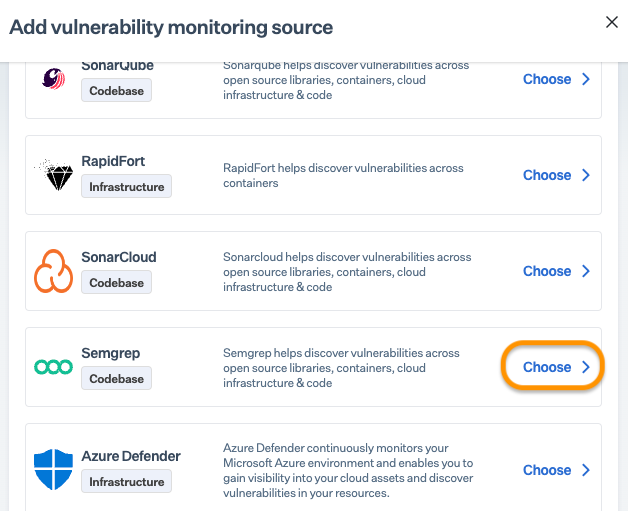This screenshot has width=628, height=511.
Task: Choose RapidFort as monitoring source
Action: (557, 175)
